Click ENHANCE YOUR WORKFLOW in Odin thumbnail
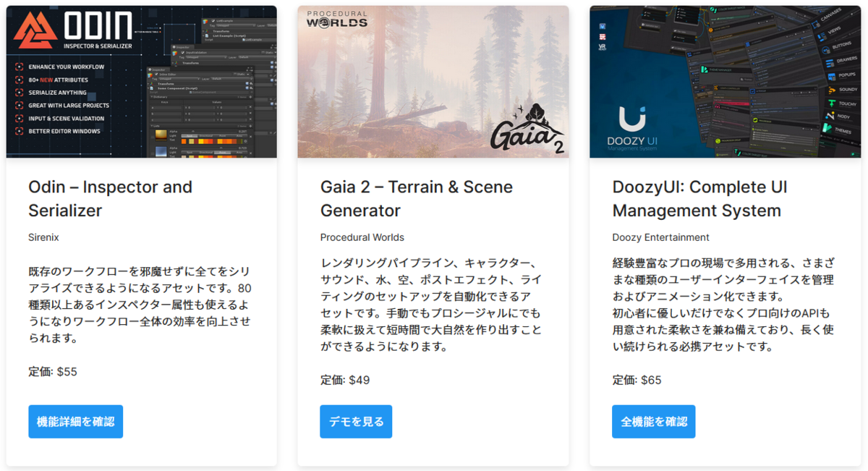 point(67,67)
